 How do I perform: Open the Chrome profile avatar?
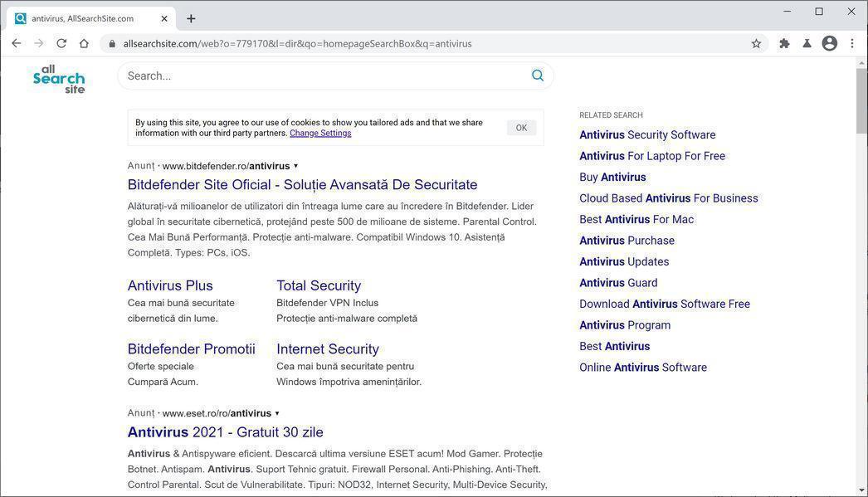pyautogui.click(x=829, y=44)
